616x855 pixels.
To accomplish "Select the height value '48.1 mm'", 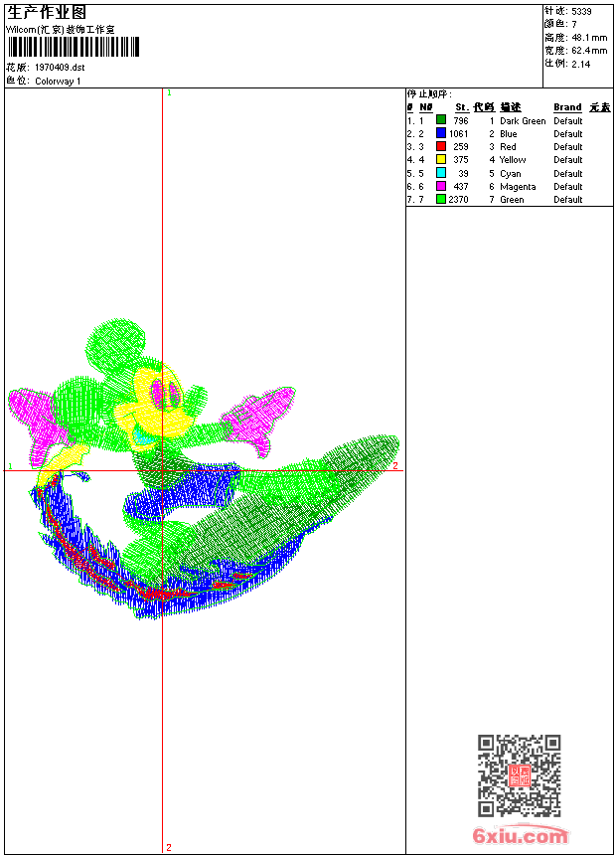I will pos(589,38).
